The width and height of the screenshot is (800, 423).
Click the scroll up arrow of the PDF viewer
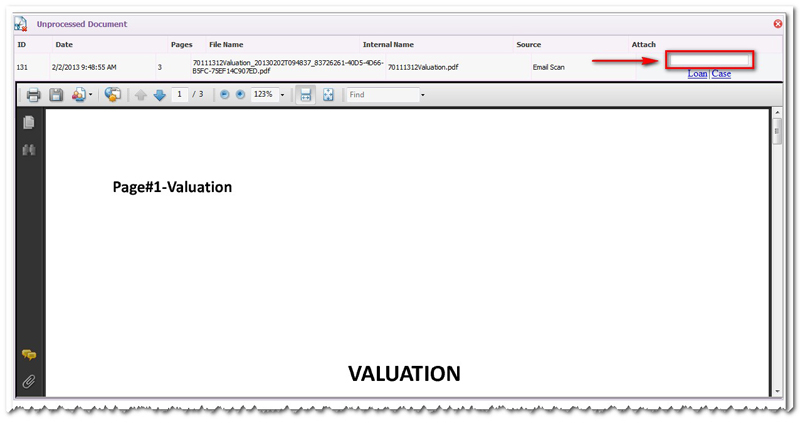coord(777,113)
